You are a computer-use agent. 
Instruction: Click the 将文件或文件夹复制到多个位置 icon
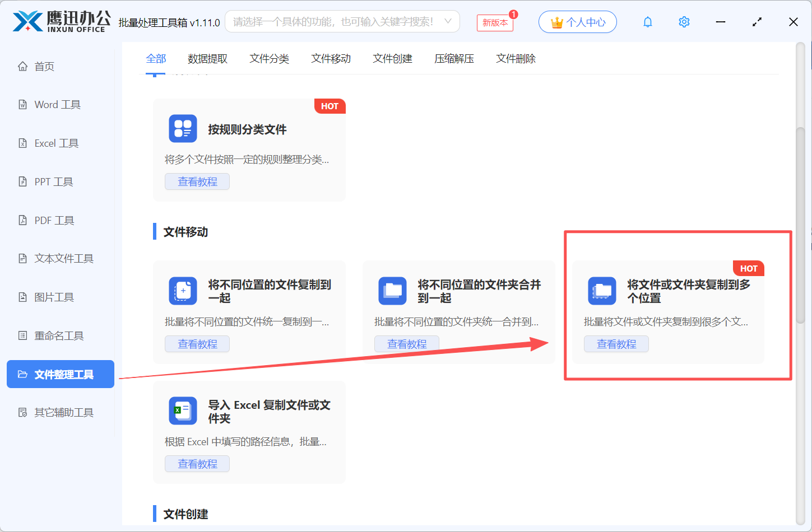(x=602, y=291)
